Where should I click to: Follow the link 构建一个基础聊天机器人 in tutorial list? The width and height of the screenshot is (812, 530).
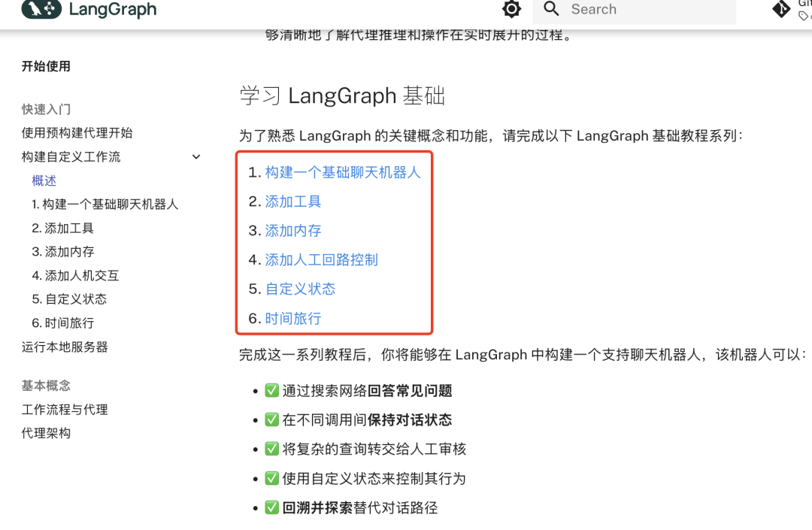[343, 172]
